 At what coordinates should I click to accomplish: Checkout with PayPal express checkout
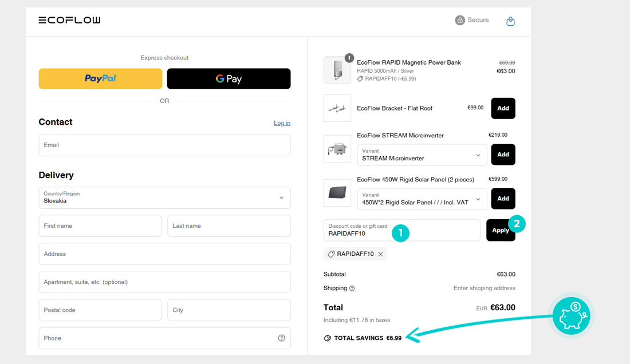click(x=100, y=78)
